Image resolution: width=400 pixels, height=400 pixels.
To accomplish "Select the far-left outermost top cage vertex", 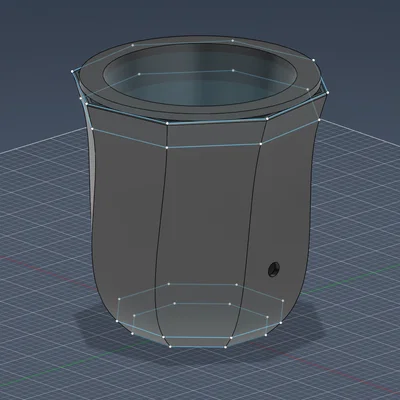I will [72, 71].
